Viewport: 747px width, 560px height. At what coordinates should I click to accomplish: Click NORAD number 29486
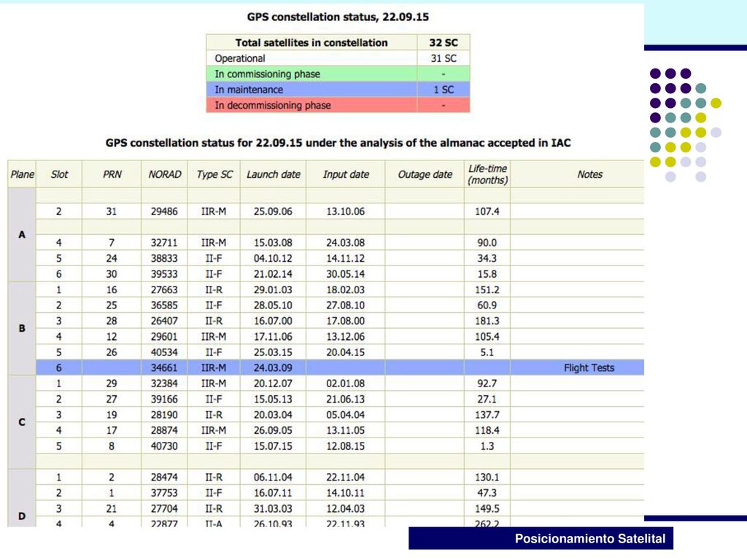pos(164,211)
